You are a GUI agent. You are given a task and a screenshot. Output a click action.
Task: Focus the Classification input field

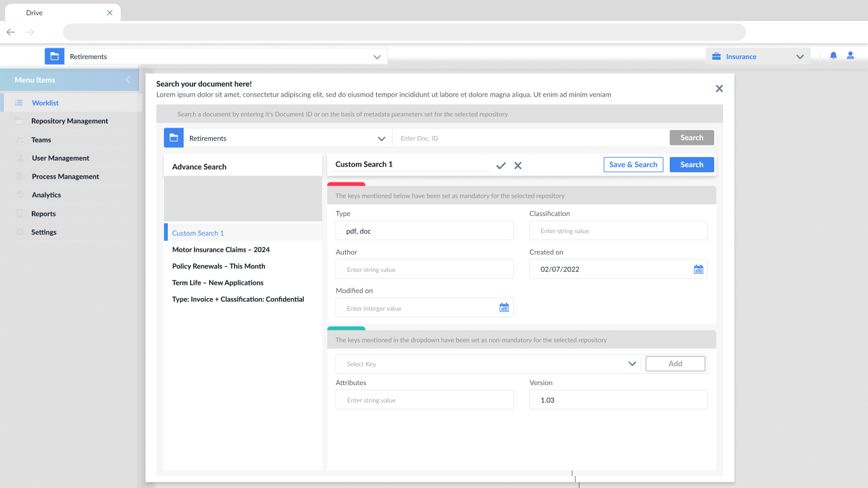click(618, 231)
